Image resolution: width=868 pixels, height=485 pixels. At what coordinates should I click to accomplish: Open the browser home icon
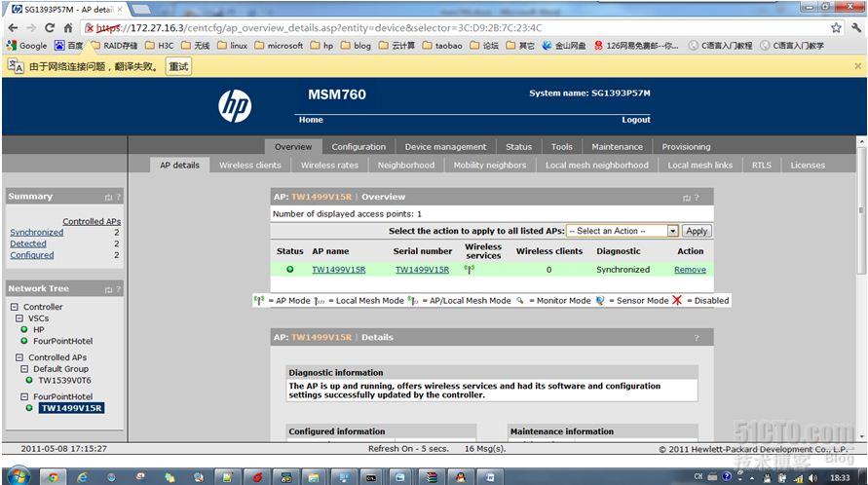coord(68,27)
